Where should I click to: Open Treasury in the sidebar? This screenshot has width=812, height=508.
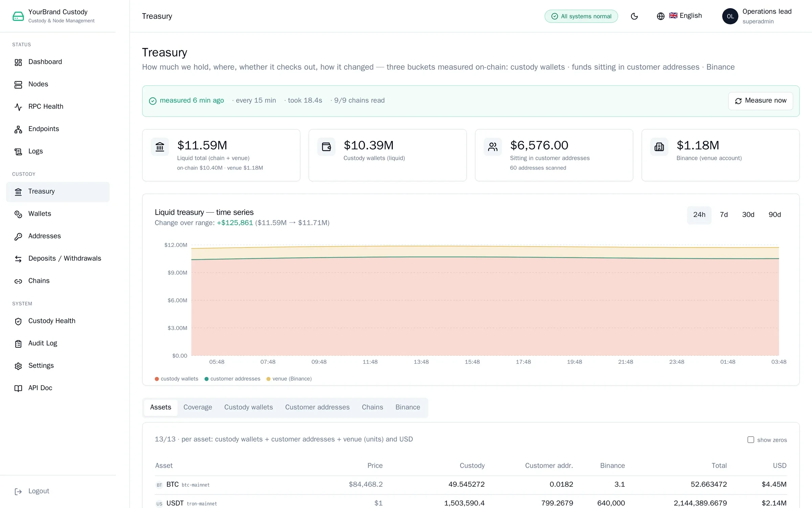tap(58, 192)
